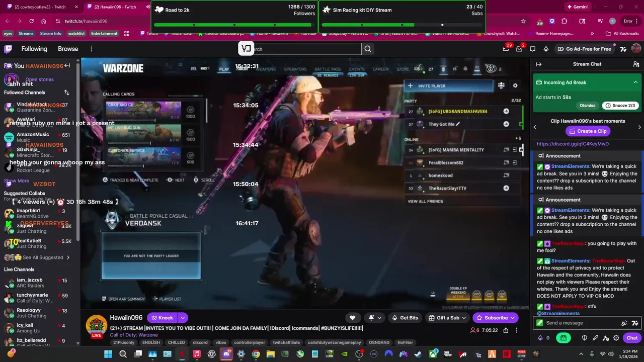Open the Mod View sword icon

pos(595,338)
